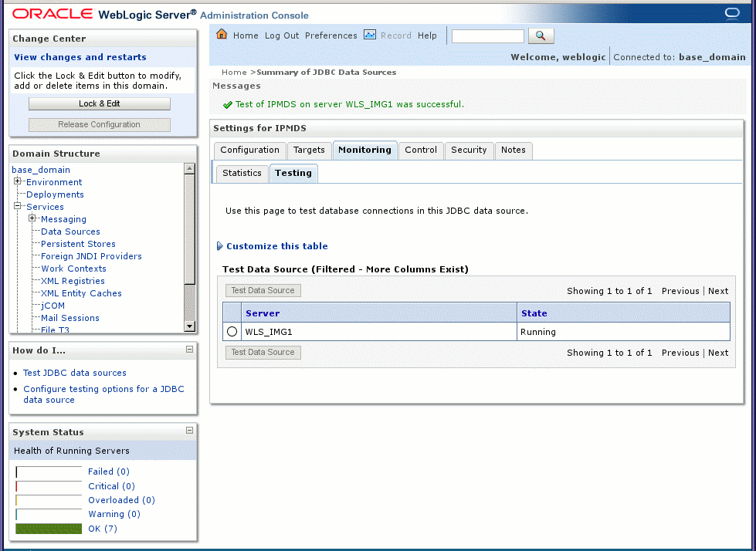Click the Overloaded (0) status link
The image size is (756, 551).
click(x=121, y=500)
